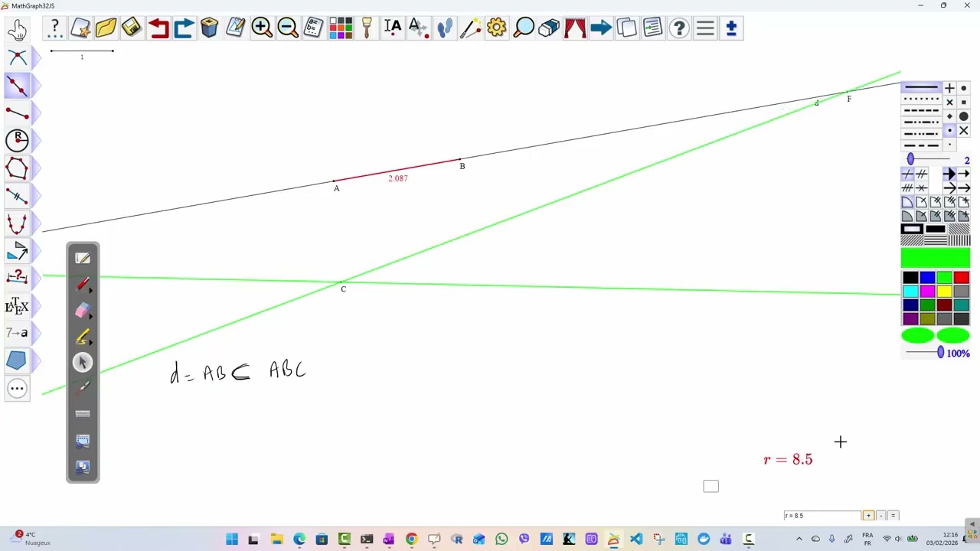Image resolution: width=980 pixels, height=551 pixels.
Task: Click the r = 8.5 input field
Action: pos(822,516)
